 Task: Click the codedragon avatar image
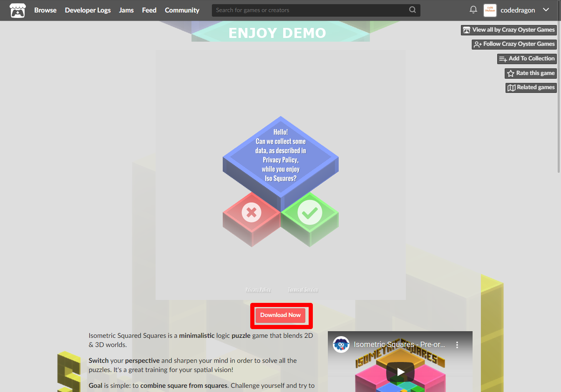click(x=490, y=10)
